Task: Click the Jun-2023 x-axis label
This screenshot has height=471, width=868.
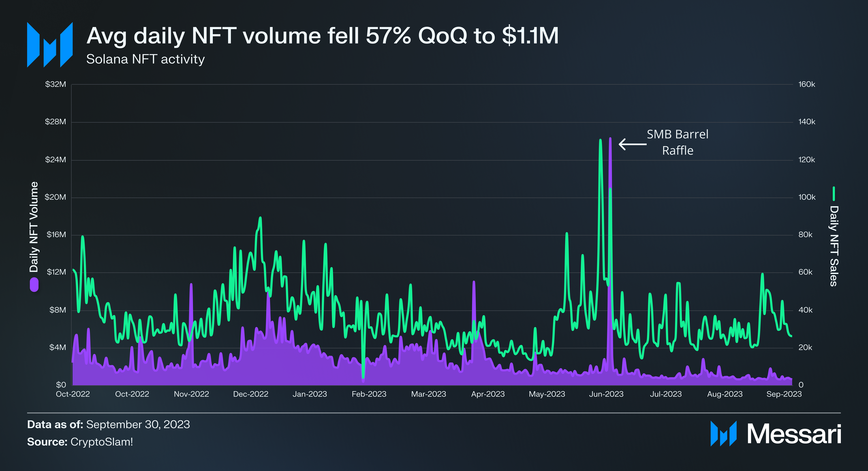Action: 606,394
